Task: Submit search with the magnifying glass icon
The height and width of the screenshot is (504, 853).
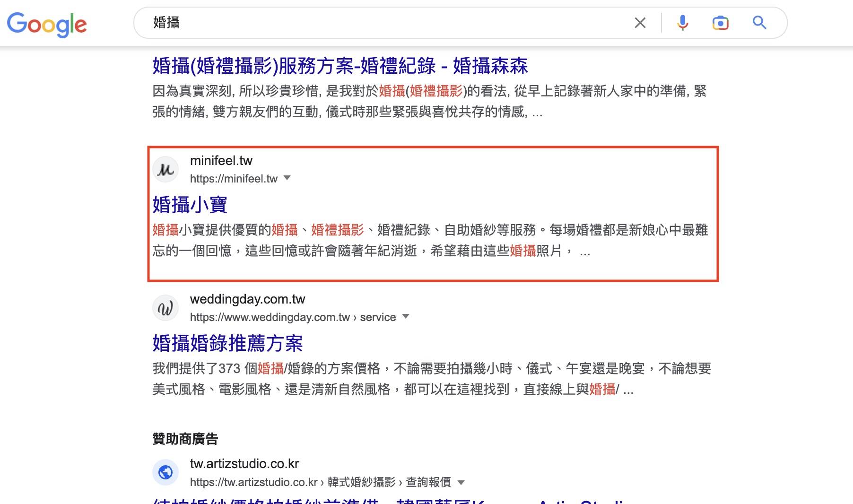Action: (759, 23)
